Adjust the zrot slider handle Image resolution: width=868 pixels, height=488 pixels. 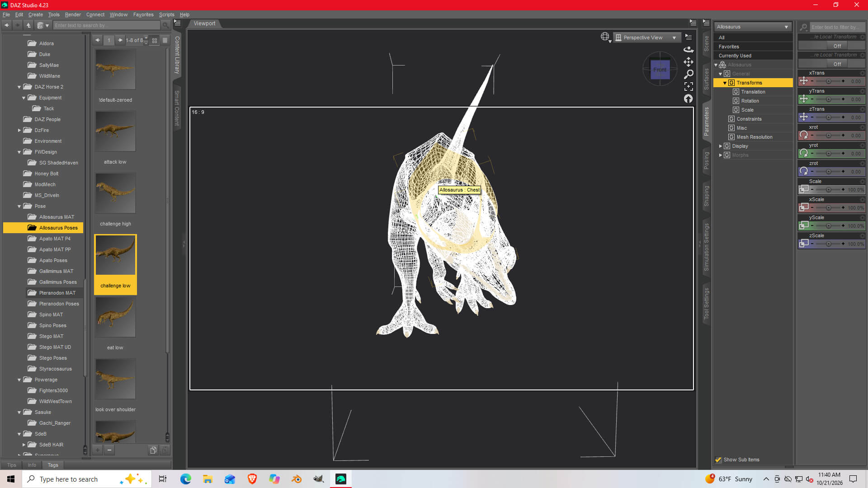tap(828, 172)
